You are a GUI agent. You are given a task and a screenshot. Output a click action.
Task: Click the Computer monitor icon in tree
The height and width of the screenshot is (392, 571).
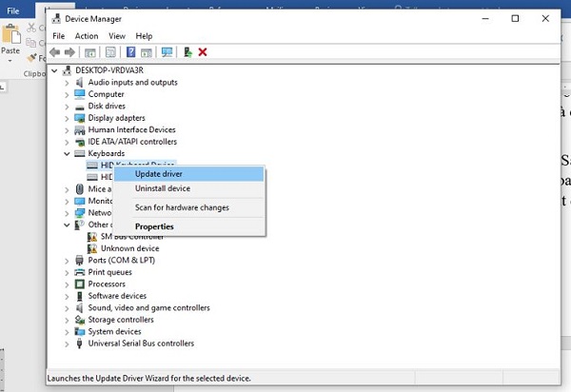pyautogui.click(x=79, y=94)
